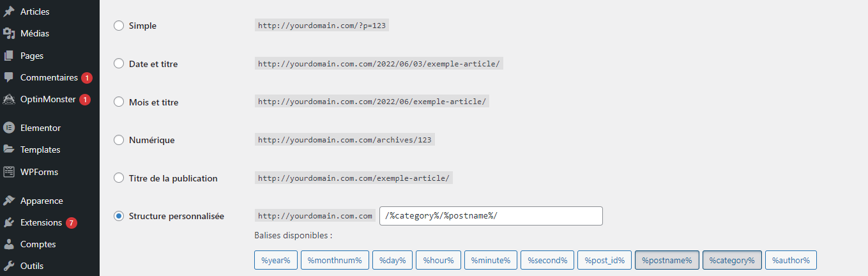Click the 2022/06/03/exemple-article example URL

point(379,65)
